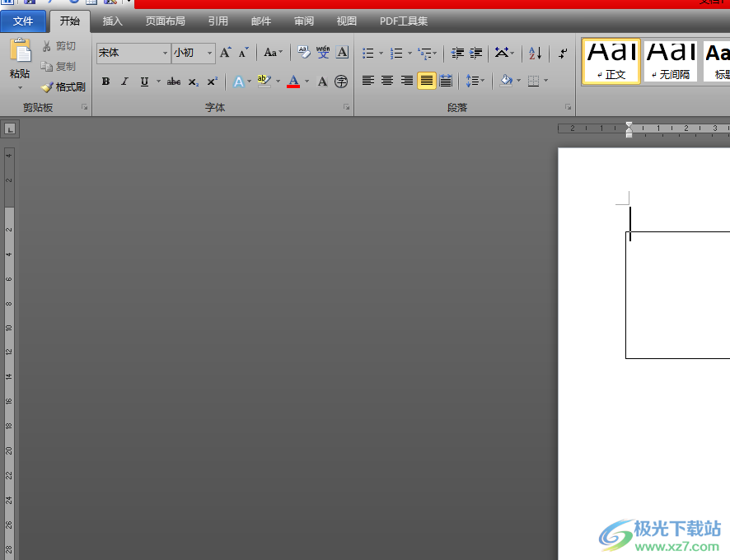Toggle underline formatting
The image size is (730, 560).
[144, 82]
